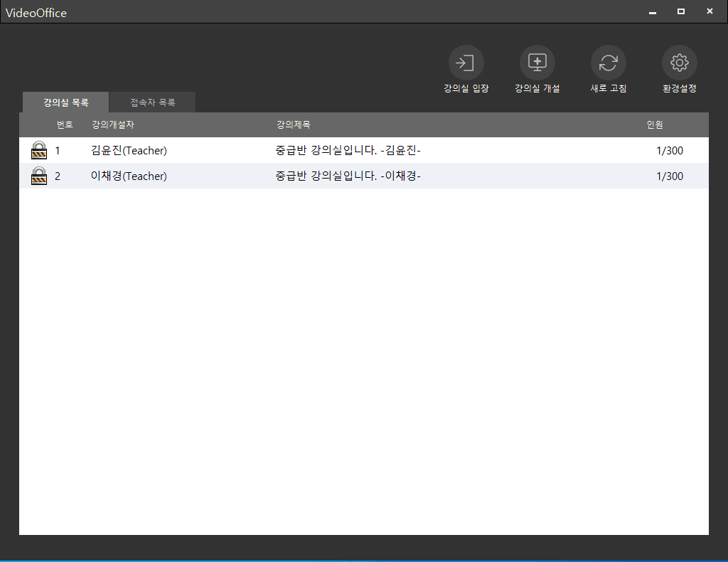
Task: Sort by the 인원 column header
Action: pos(654,124)
